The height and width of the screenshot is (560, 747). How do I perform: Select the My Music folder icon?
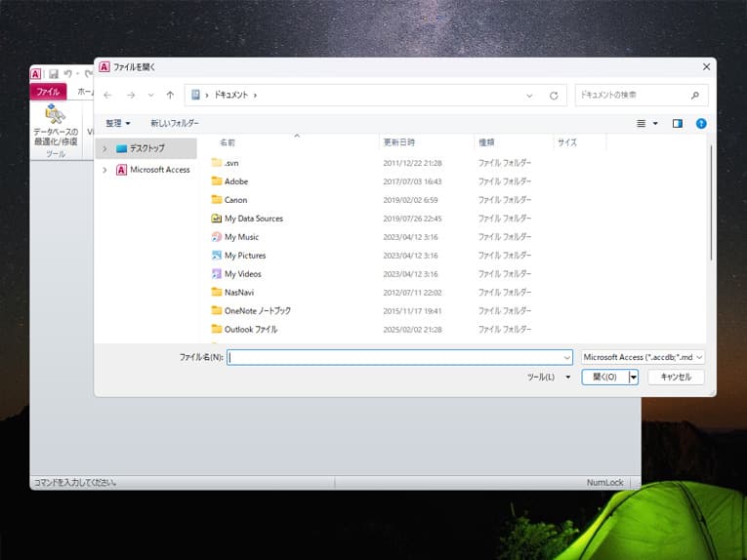[217, 237]
